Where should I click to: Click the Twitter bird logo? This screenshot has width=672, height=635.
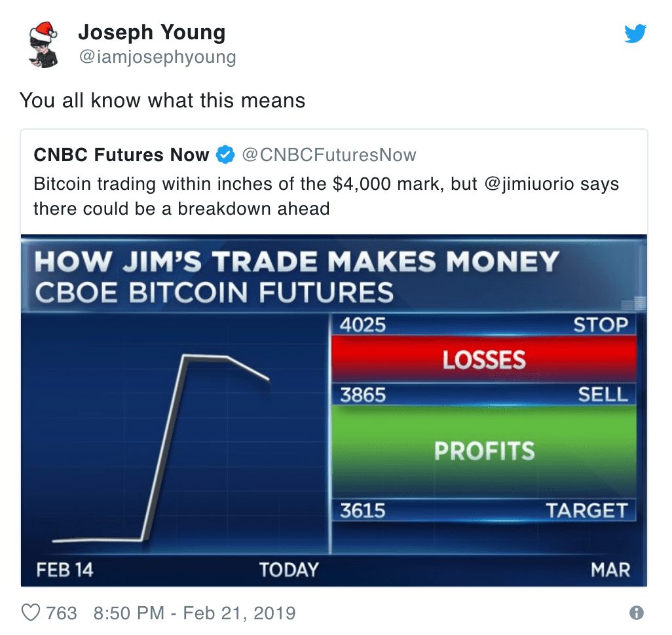[635, 34]
